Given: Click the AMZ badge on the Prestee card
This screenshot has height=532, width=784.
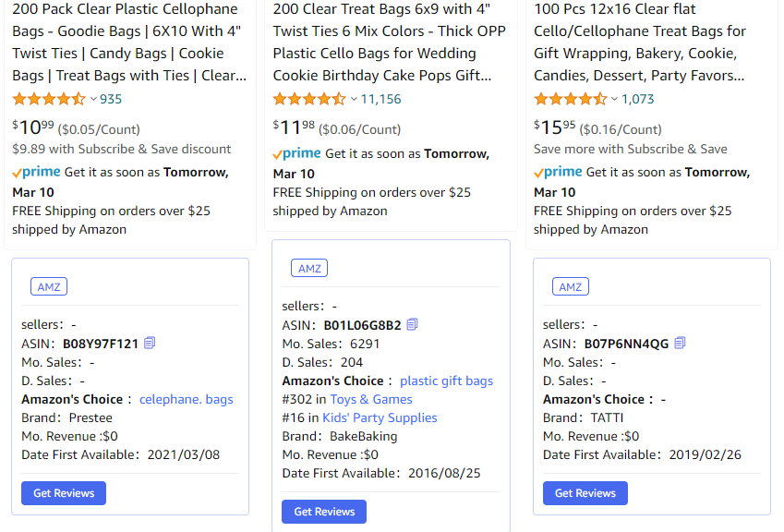Looking at the screenshot, I should [x=49, y=286].
